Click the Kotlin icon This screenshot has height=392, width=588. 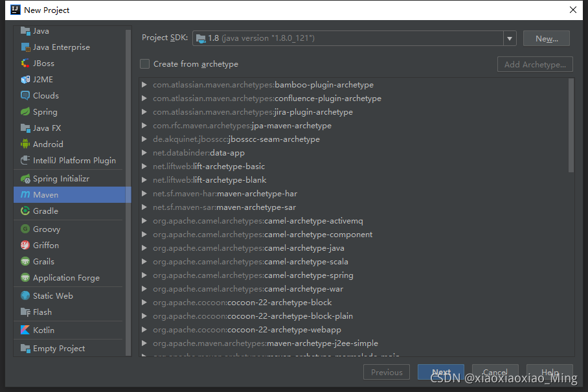point(25,330)
